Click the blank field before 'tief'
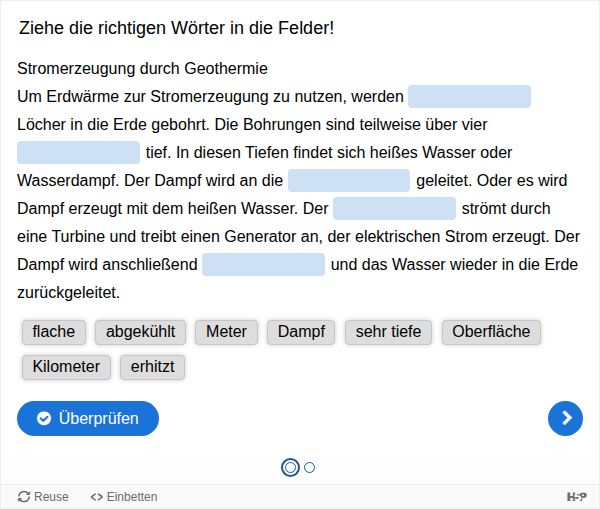 click(x=78, y=153)
